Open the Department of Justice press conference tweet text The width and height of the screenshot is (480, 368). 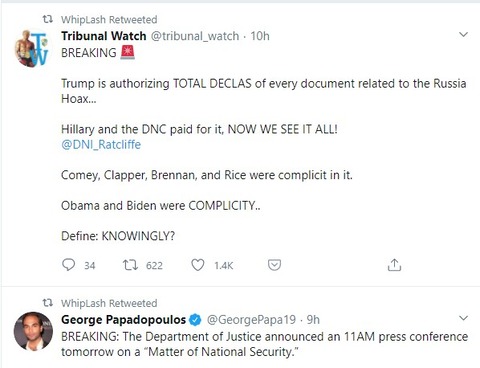coord(264,344)
